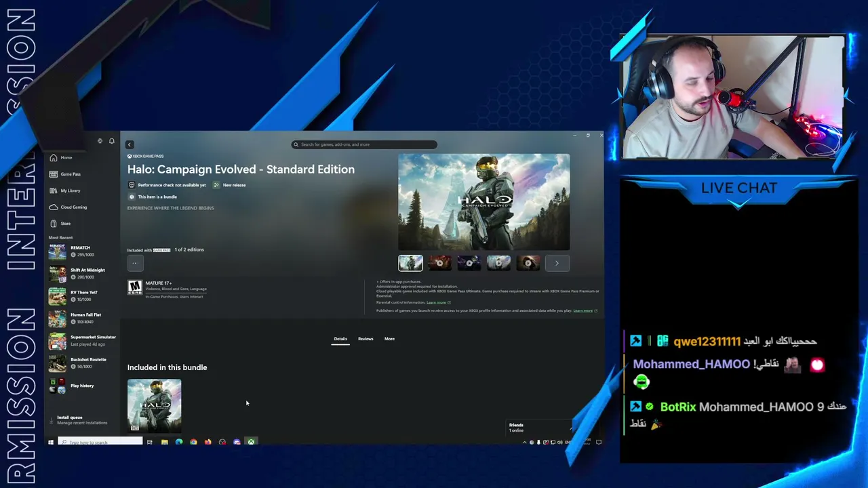The image size is (868, 488).
Task: Open Game Pass in the sidebar
Action: pyautogui.click(x=65, y=174)
